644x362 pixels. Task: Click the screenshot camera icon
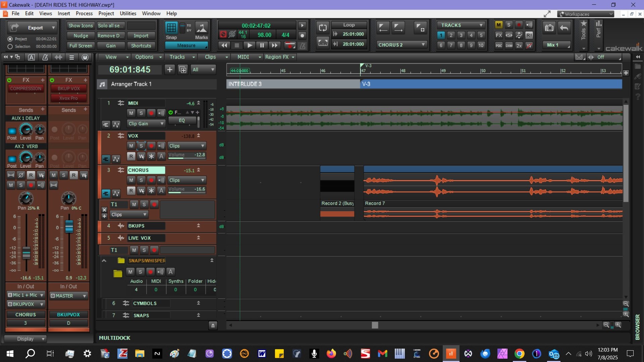point(549,28)
